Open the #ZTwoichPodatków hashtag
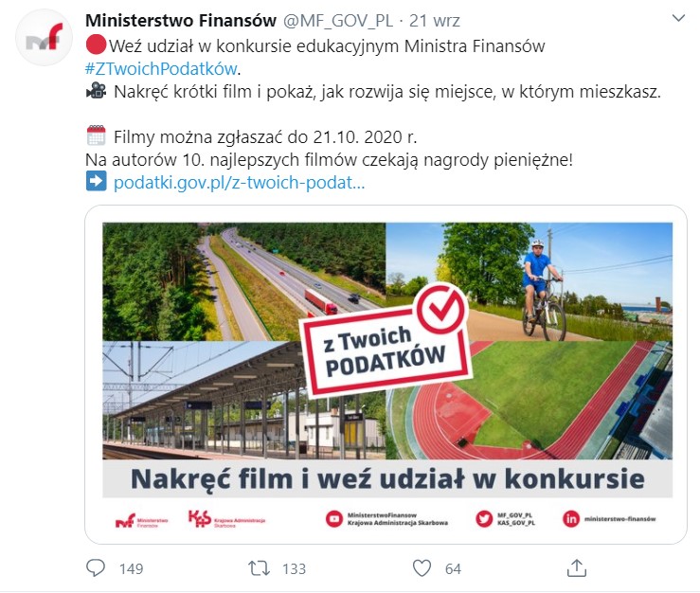 point(161,69)
